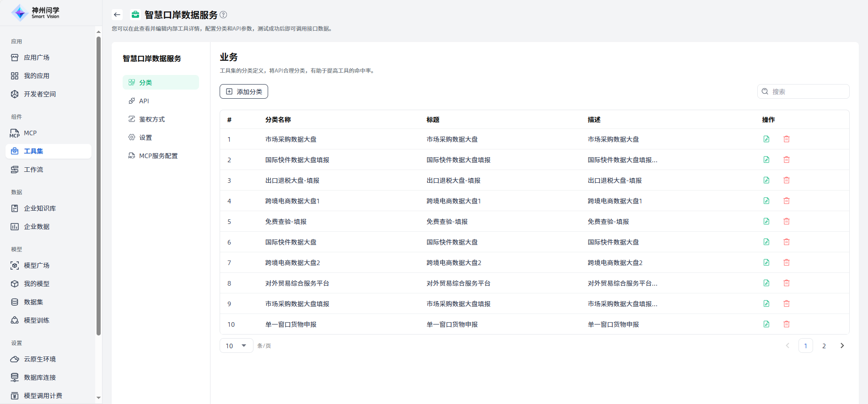Click edit icon for 免费查验-填报

766,221
